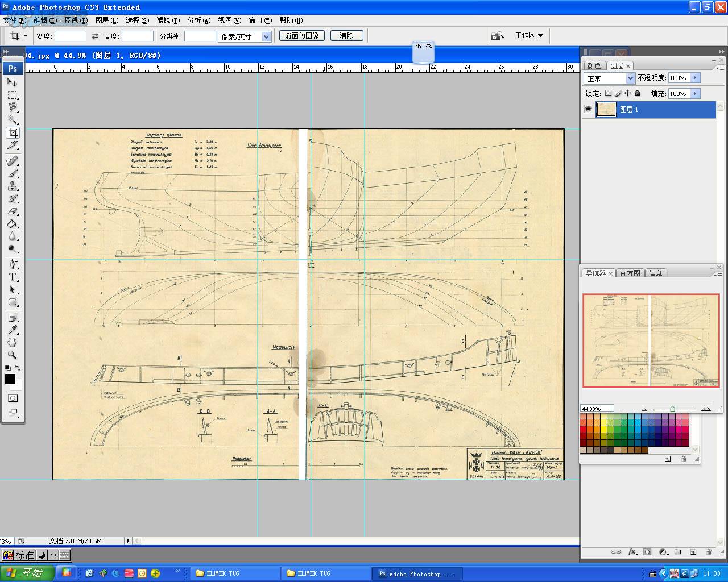Open the 图像 menu

[76, 20]
